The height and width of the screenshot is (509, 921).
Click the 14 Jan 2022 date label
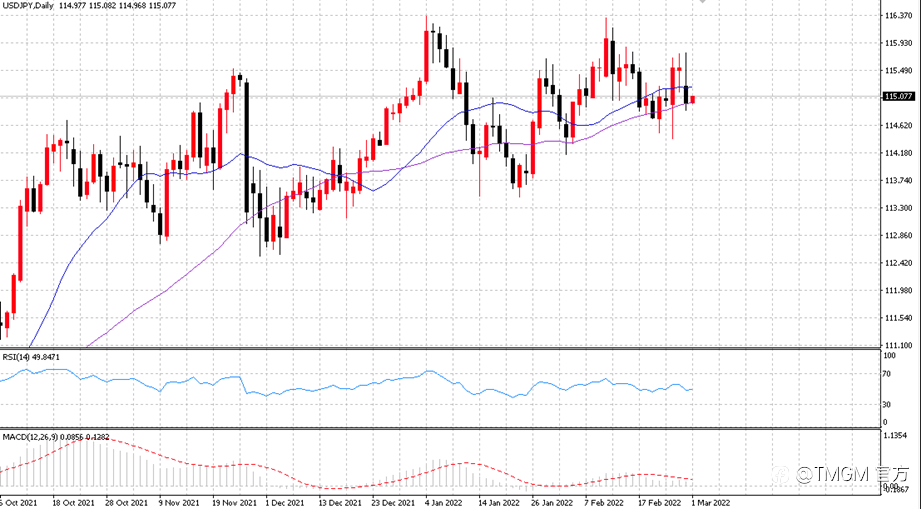(x=499, y=503)
